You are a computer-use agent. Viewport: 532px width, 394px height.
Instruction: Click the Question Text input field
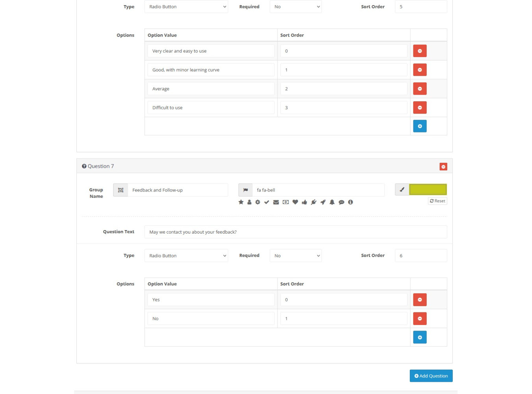(296, 232)
